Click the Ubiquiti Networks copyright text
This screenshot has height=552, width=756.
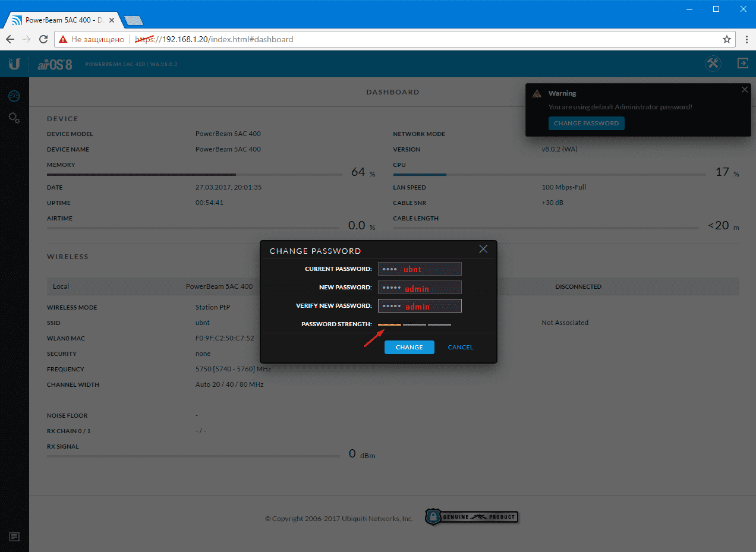pyautogui.click(x=339, y=519)
